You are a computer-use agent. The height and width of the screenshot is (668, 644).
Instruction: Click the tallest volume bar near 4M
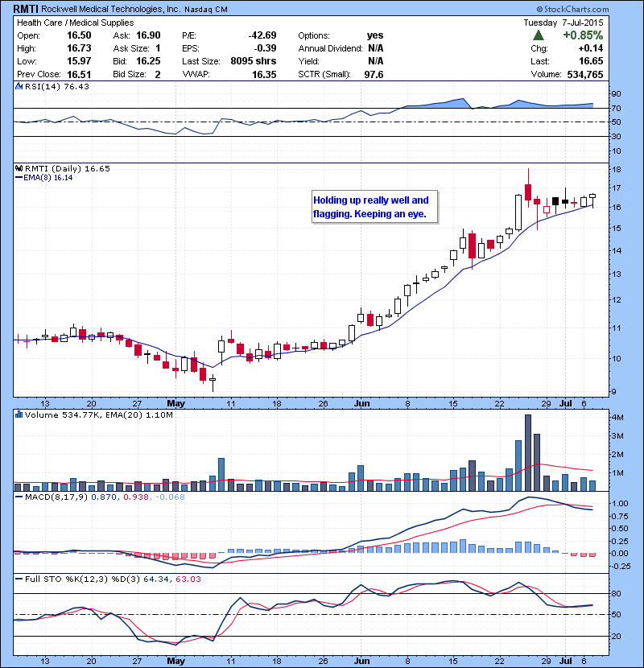(x=528, y=453)
